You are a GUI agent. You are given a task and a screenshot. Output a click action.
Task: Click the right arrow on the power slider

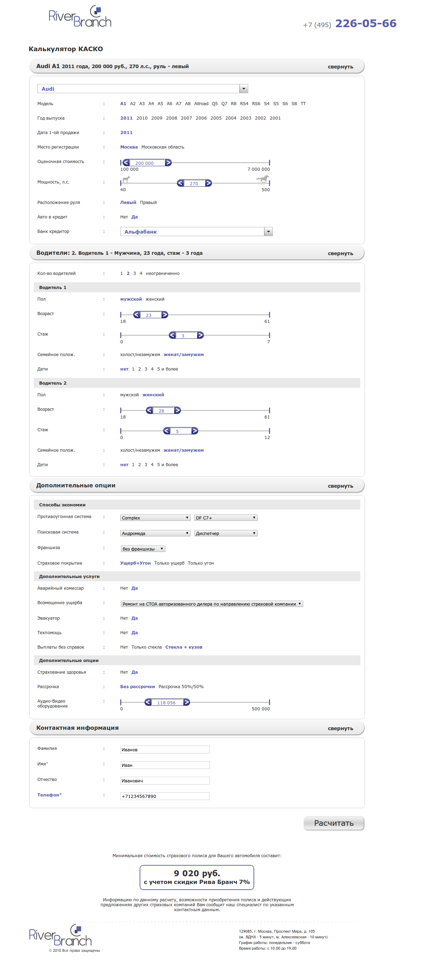click(208, 183)
